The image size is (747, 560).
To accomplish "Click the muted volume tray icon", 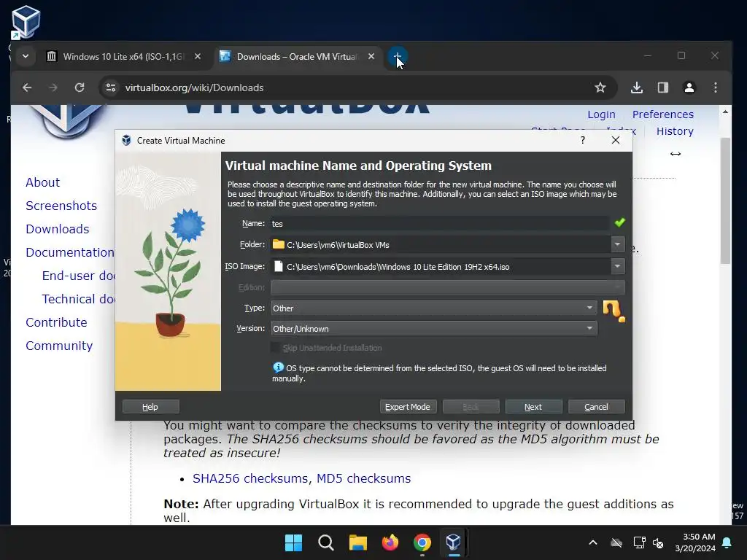I will 658,542.
